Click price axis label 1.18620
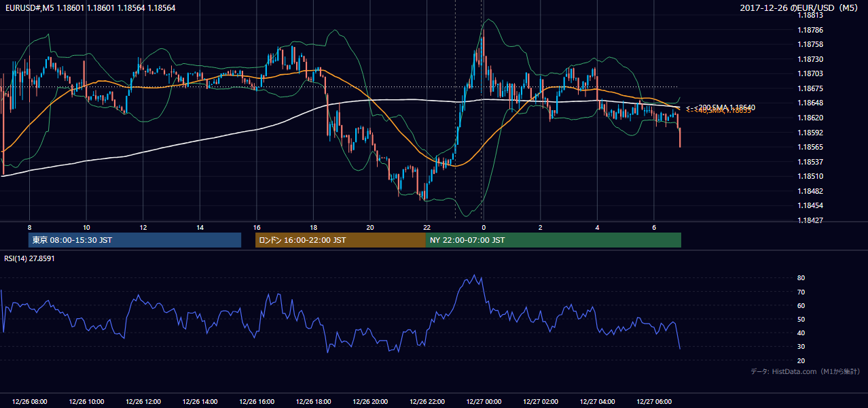Viewport: 868px width, 408px height. click(x=810, y=118)
